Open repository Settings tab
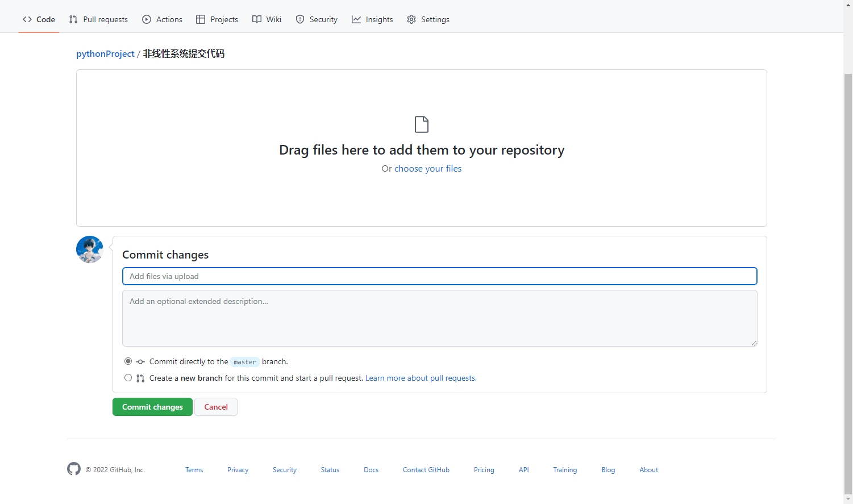Image resolution: width=853 pixels, height=504 pixels. [428, 19]
